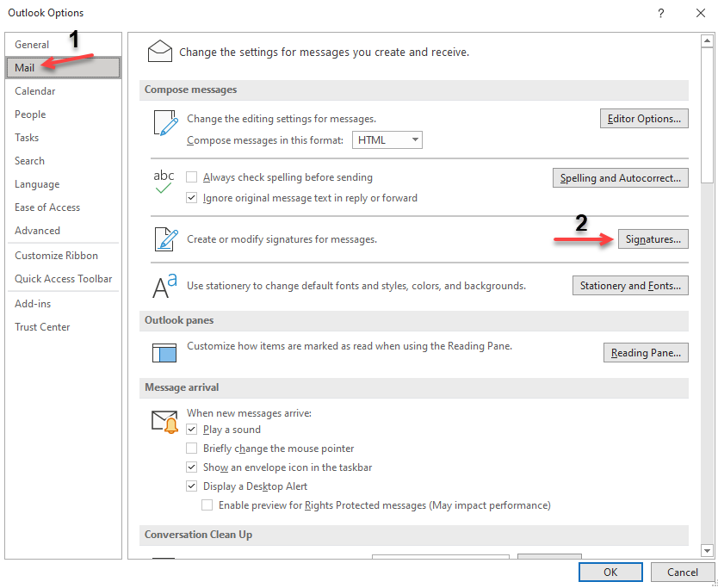This screenshot has width=718, height=588.
Task: Click 'Customize how items are marked as read' text
Action: [x=350, y=346]
